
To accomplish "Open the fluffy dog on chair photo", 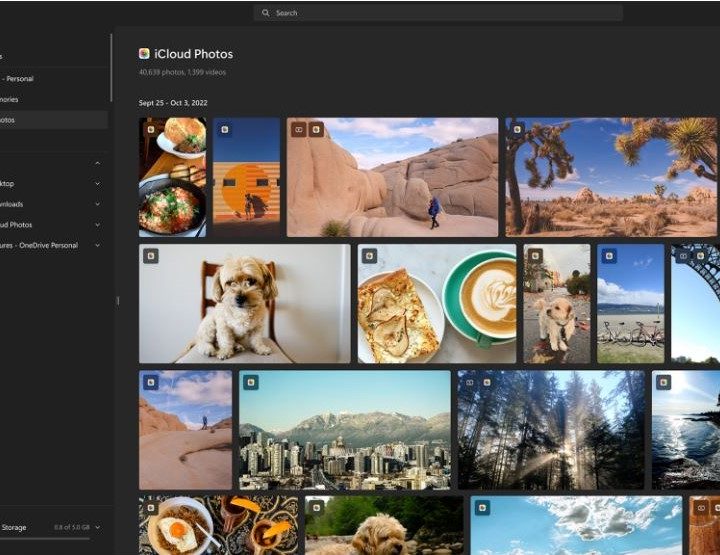I will [x=244, y=303].
